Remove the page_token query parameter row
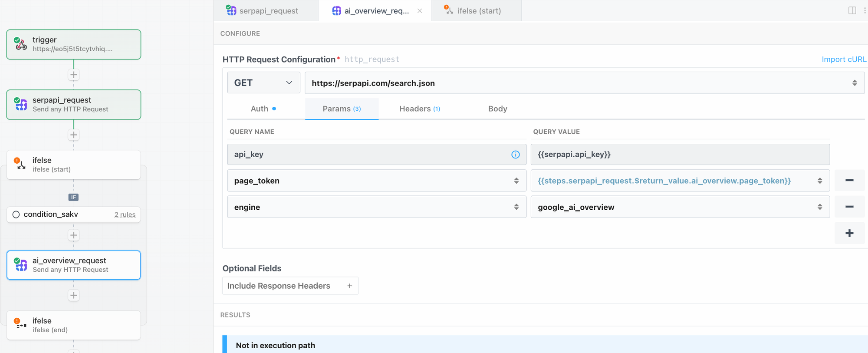The width and height of the screenshot is (868, 353). pyautogui.click(x=849, y=181)
